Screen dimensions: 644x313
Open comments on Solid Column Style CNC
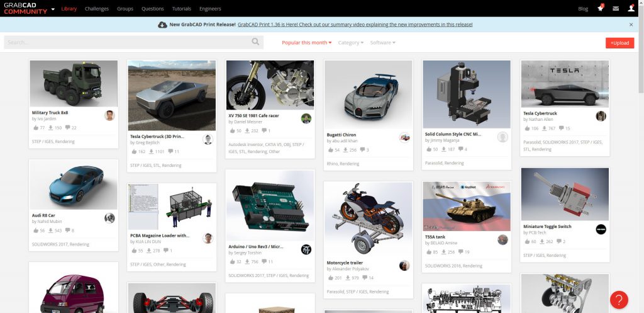(x=461, y=149)
